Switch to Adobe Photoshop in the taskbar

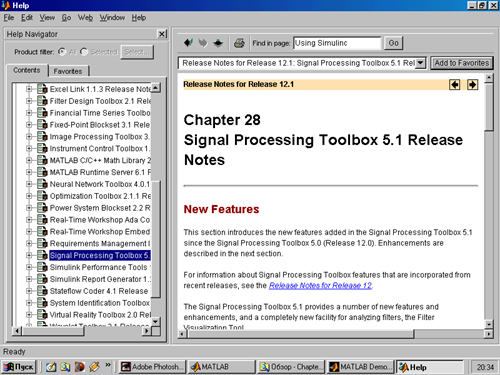[152, 367]
